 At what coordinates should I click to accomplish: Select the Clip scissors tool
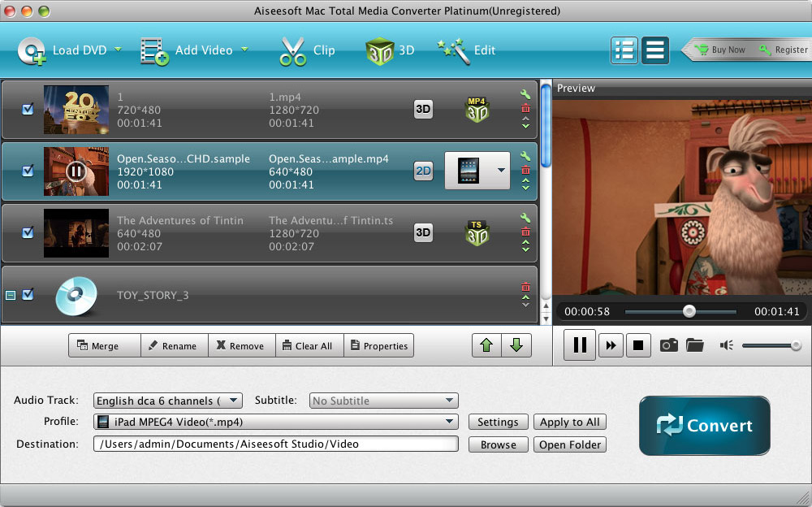(292, 50)
